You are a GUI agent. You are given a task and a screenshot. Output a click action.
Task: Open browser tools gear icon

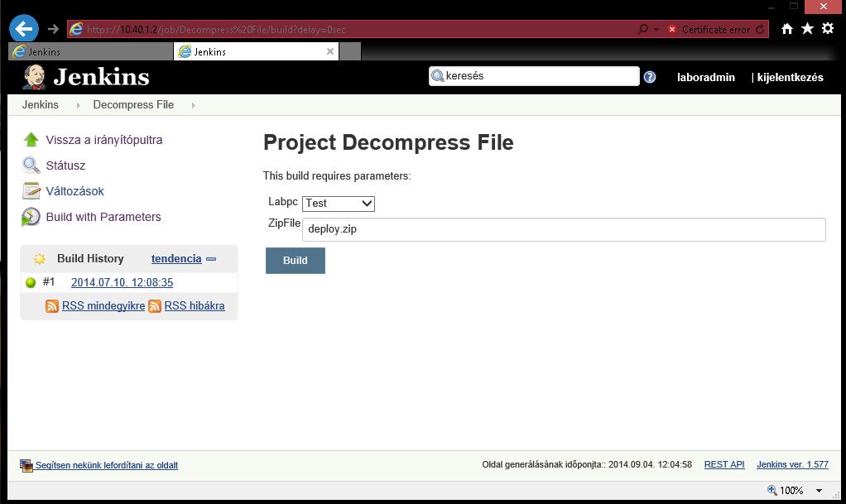coord(828,29)
